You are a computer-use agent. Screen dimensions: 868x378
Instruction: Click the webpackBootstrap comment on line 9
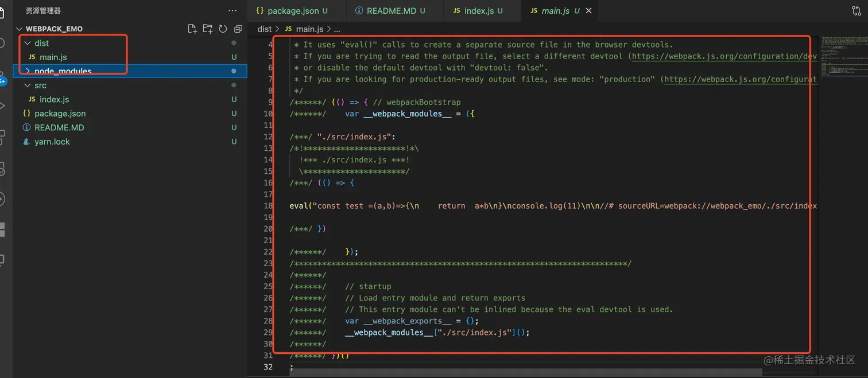pyautogui.click(x=417, y=102)
